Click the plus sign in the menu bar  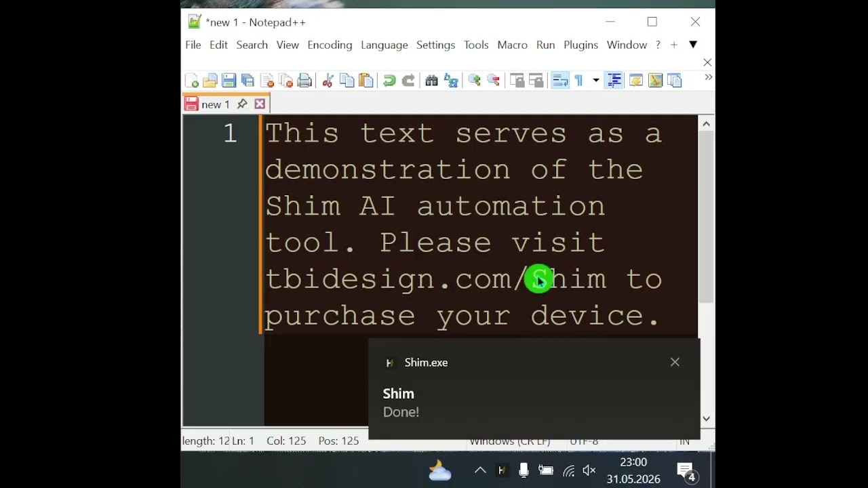click(x=674, y=45)
